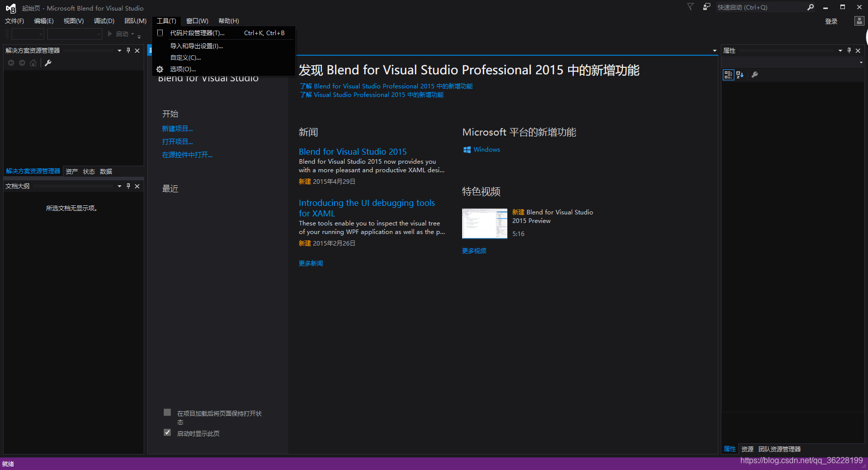Click the property pages wrench in 属性 panel
The image size is (868, 470).
click(x=754, y=75)
